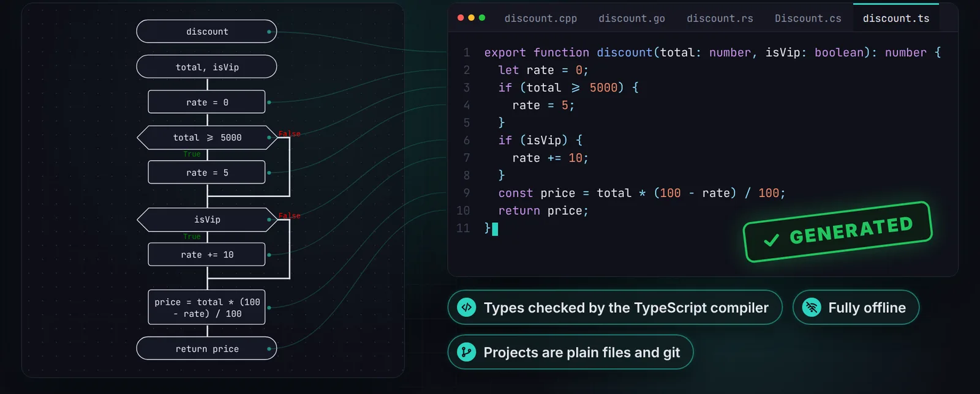
Task: Select the 'total ≥ 5000' condition node
Action: tap(207, 138)
